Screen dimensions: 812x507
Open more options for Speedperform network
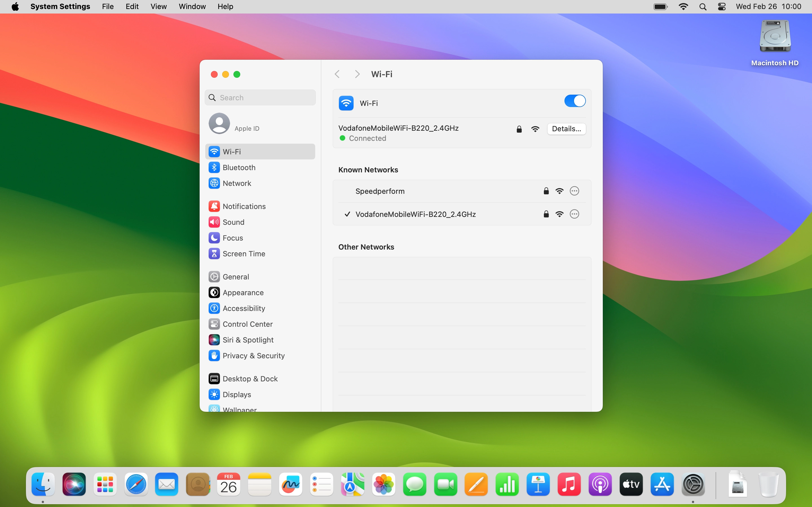[x=574, y=191]
